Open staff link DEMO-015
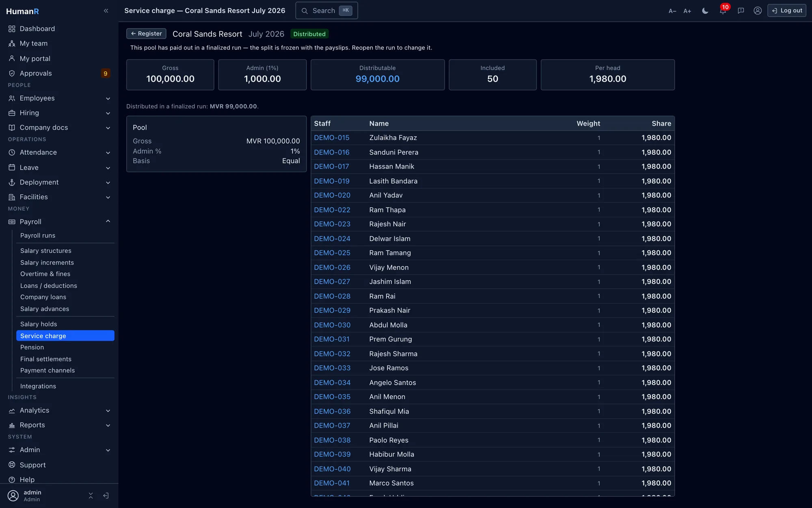Image resolution: width=812 pixels, height=508 pixels. [x=331, y=138]
